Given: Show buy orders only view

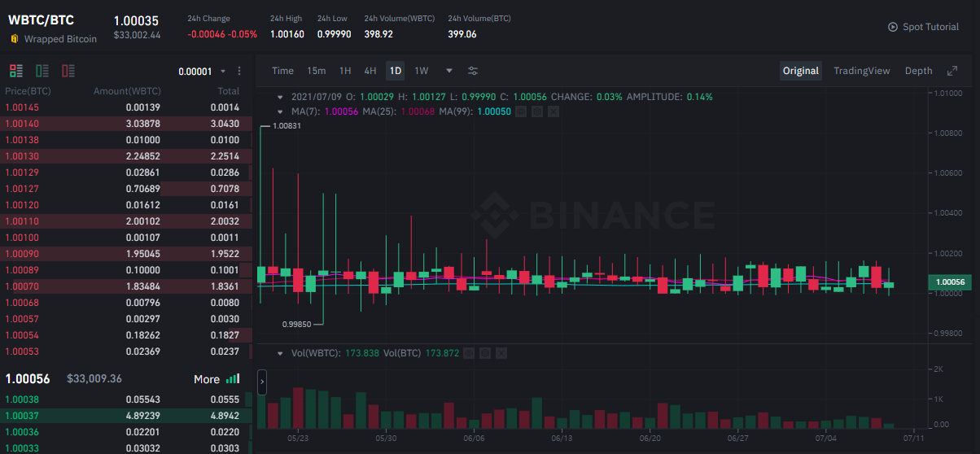Looking at the screenshot, I should [42, 71].
